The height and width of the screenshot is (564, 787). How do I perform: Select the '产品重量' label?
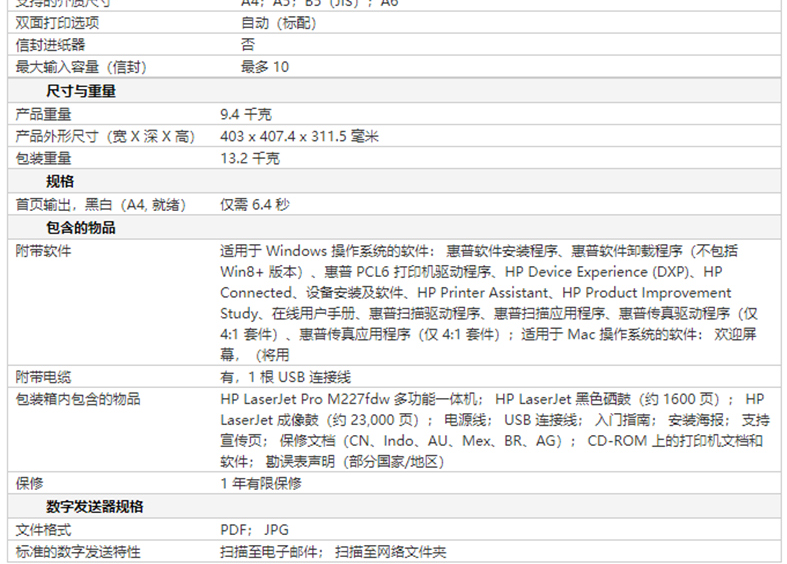[43, 114]
